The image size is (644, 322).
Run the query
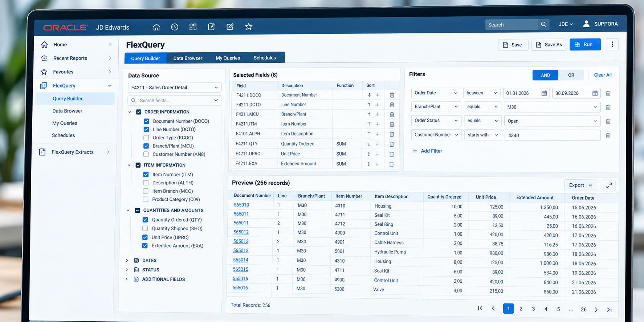pyautogui.click(x=585, y=44)
